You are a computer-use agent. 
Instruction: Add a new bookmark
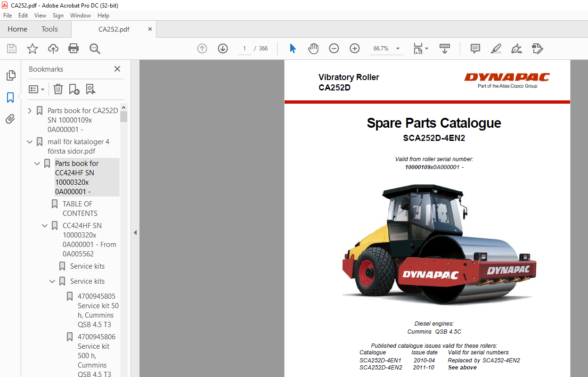(74, 89)
